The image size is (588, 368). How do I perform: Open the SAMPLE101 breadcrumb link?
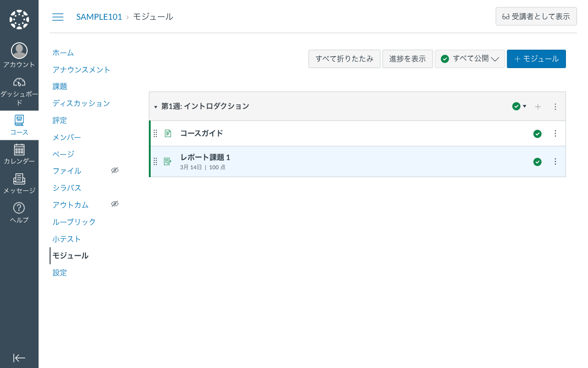click(x=99, y=17)
